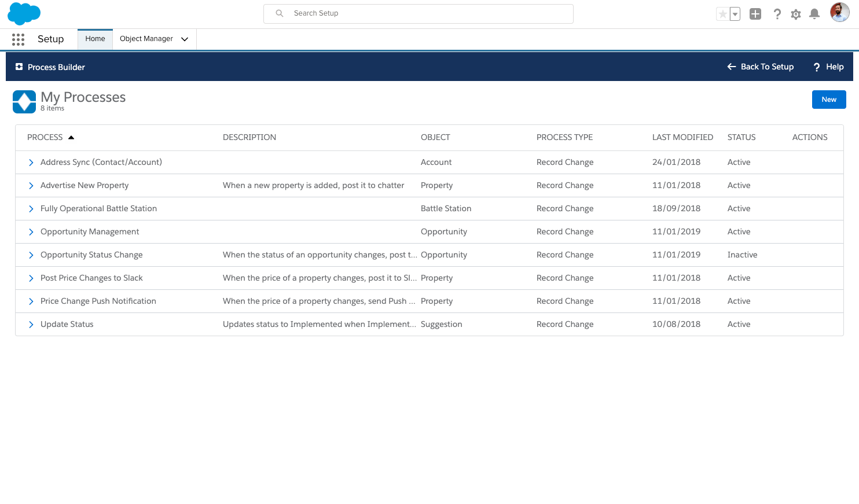Click the STATUS column header
859x504 pixels.
741,137
